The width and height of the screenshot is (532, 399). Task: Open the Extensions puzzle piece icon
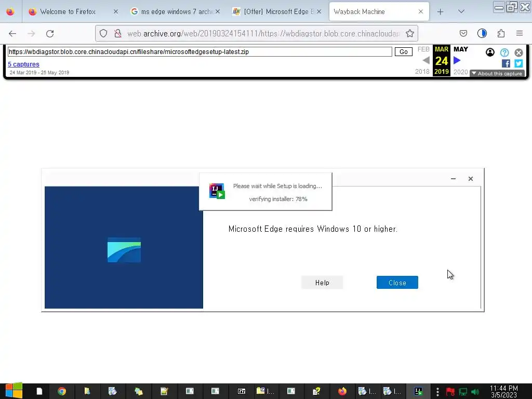(x=501, y=33)
